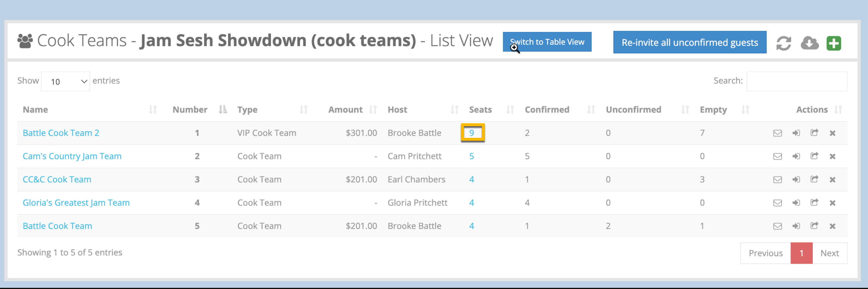Sign-in arrow icon in Battle Cook Team number 5 row

point(796,226)
